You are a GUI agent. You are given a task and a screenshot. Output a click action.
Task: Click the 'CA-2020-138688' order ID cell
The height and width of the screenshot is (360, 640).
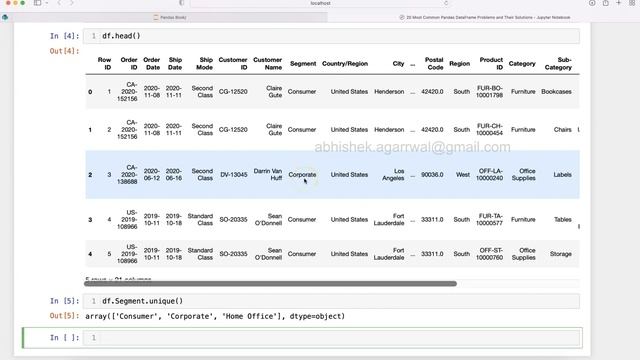click(127, 175)
